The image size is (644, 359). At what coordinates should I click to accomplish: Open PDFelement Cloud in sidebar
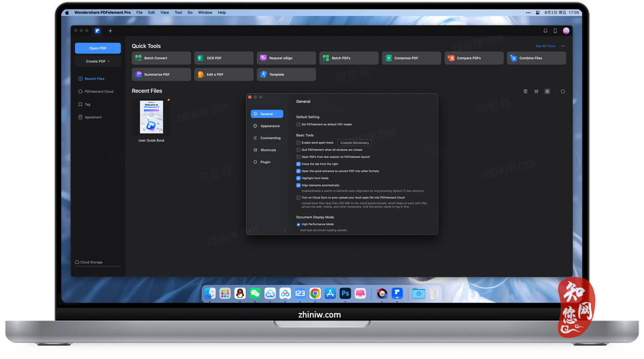click(96, 91)
